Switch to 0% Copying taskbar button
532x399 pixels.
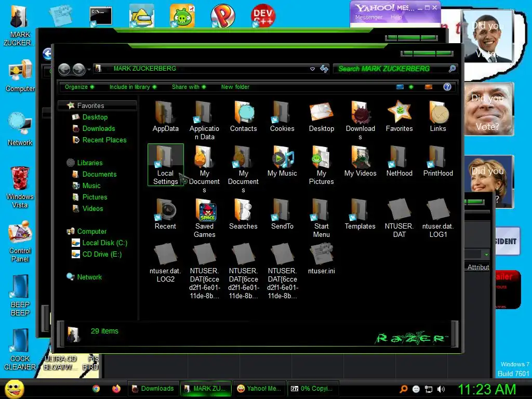pyautogui.click(x=312, y=389)
